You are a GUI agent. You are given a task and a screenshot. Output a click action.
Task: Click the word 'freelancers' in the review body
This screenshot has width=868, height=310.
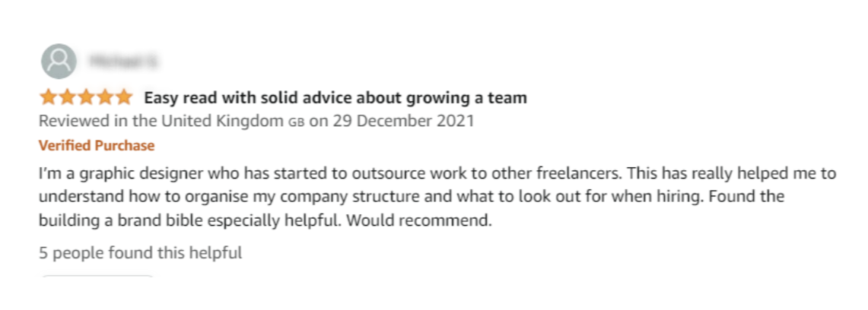click(x=578, y=173)
